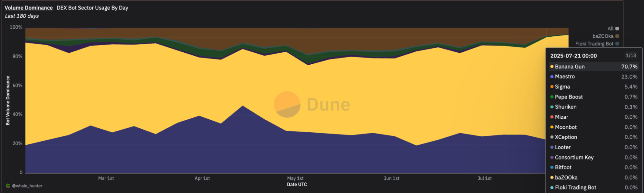Click the Jul 1st axis label

[x=485, y=178]
